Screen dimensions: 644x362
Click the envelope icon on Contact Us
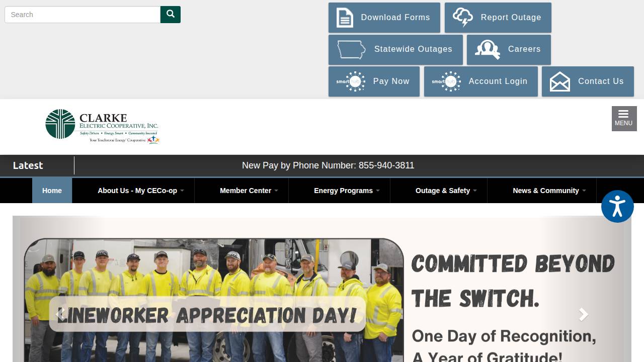(559, 80)
